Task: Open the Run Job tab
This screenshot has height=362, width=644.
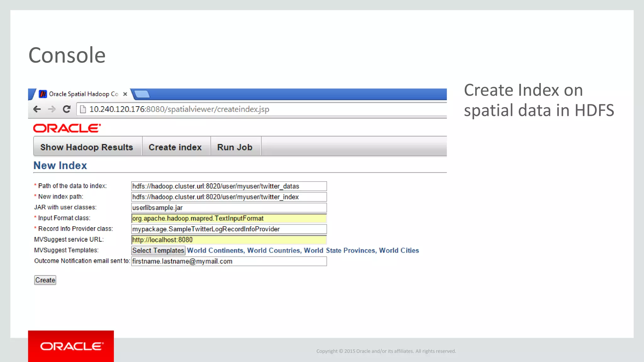Action: click(235, 147)
